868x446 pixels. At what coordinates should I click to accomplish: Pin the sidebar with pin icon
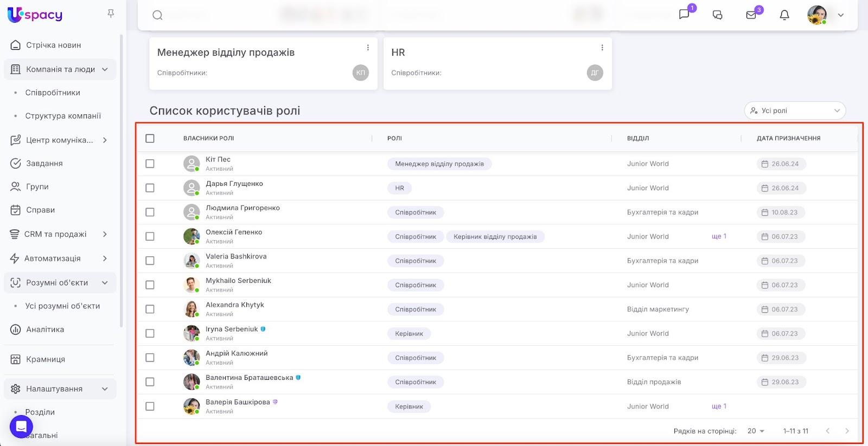point(111,14)
